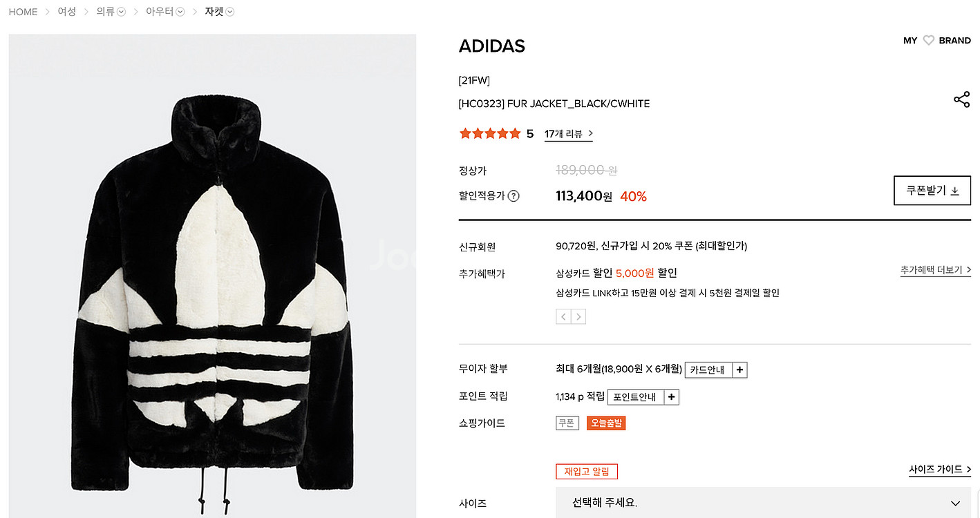Toggle the MY BRAND heart icon
The height and width of the screenshot is (518, 980).
929,41
